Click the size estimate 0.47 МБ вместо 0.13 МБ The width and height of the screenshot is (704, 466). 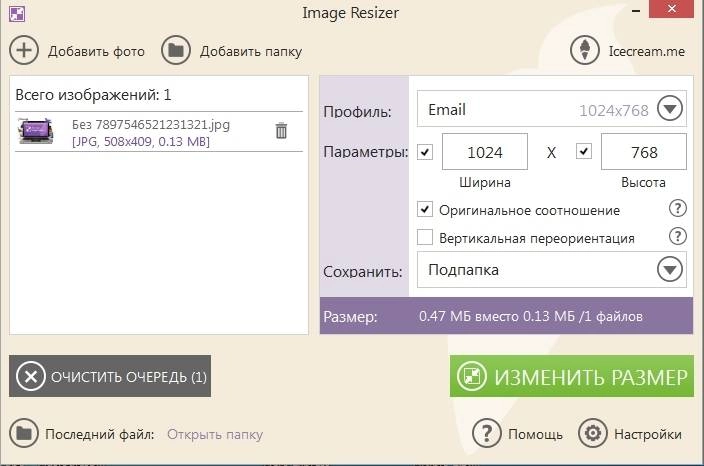pos(531,317)
